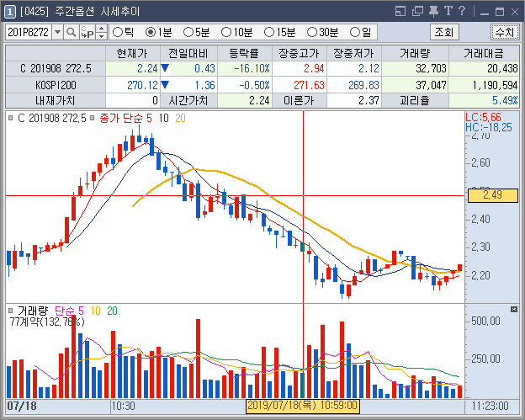Click the intraday high 2.94 cell

pyautogui.click(x=299, y=69)
